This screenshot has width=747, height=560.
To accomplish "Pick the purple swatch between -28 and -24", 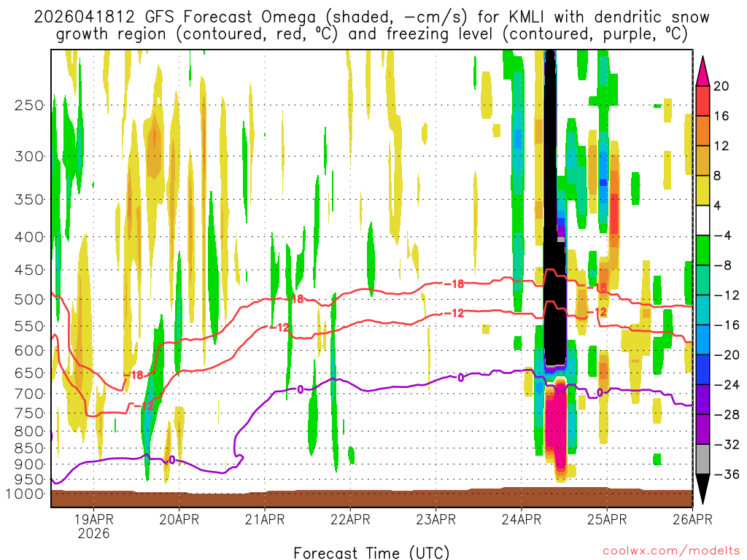I will tap(703, 400).
